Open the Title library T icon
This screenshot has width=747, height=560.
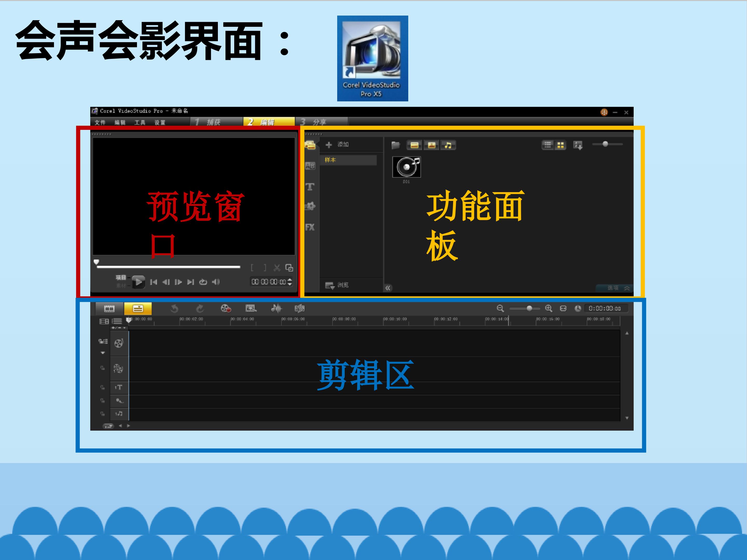pyautogui.click(x=310, y=187)
